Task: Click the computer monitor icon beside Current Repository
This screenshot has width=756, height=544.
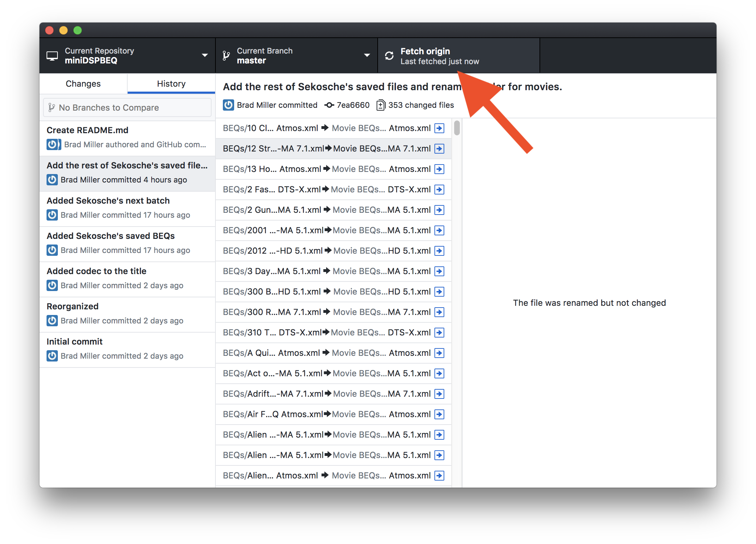Action: tap(52, 56)
